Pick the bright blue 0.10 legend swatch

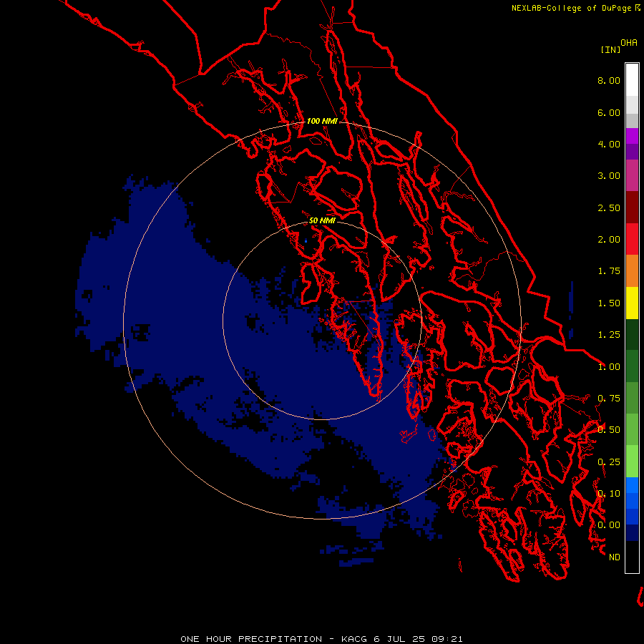point(632,485)
